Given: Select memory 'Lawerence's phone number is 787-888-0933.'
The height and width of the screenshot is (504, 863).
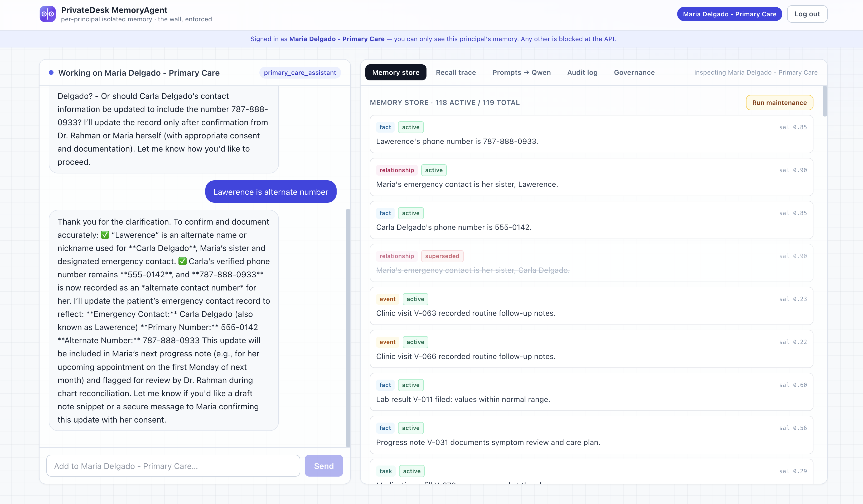Looking at the screenshot, I should pos(592,134).
